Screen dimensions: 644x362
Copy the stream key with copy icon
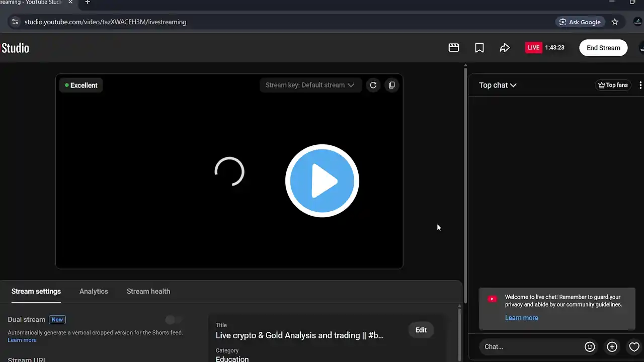(392, 85)
